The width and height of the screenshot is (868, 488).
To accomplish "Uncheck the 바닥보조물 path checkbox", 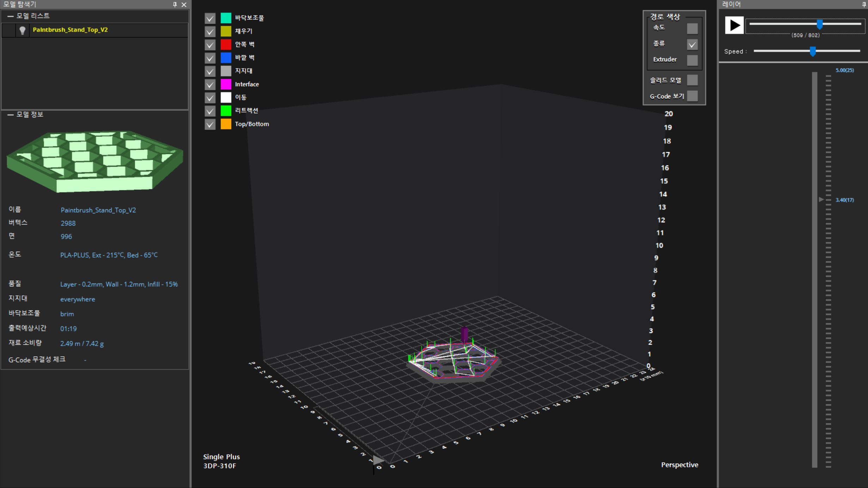I will tap(210, 18).
